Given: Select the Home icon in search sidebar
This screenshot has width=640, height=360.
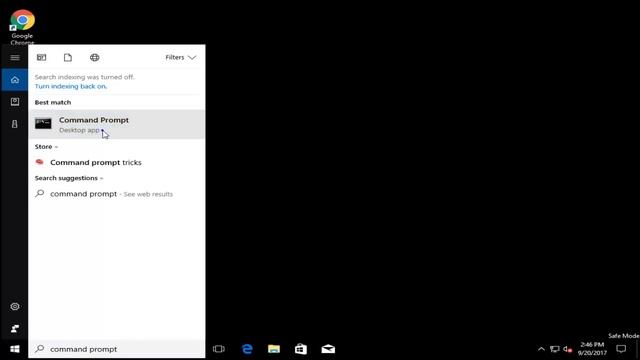Looking at the screenshot, I should (x=15, y=80).
